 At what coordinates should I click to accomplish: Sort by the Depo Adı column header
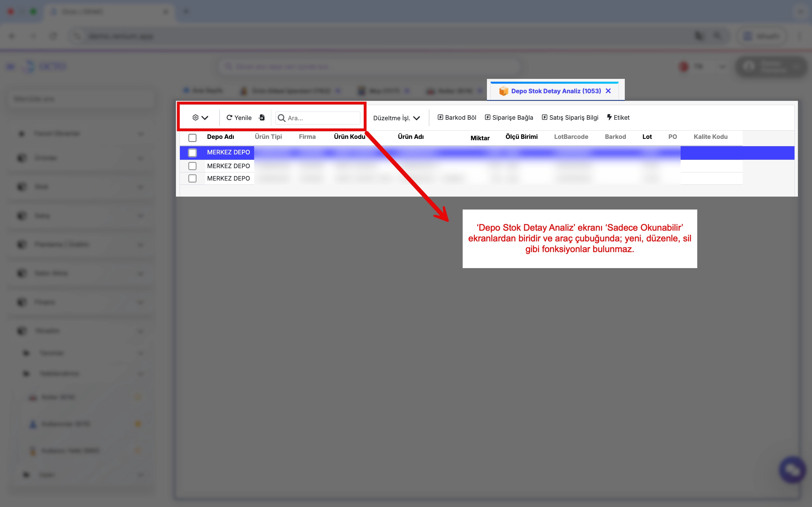[220, 137]
